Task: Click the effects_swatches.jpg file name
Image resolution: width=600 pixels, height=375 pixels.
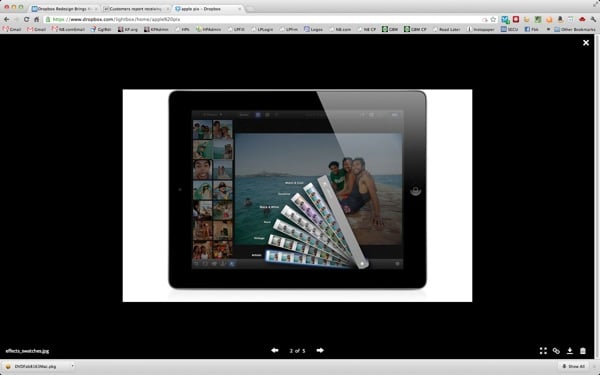Action: pyautogui.click(x=27, y=351)
